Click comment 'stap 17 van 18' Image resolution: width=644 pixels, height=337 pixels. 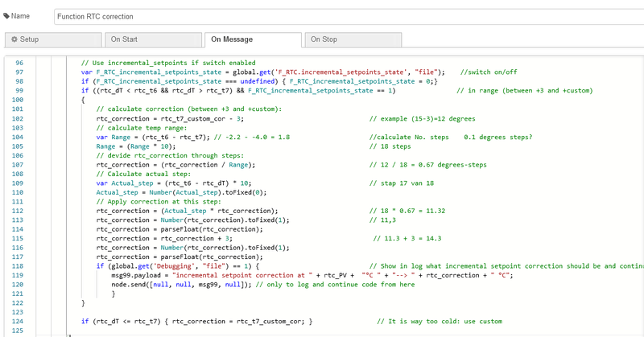[402, 183]
